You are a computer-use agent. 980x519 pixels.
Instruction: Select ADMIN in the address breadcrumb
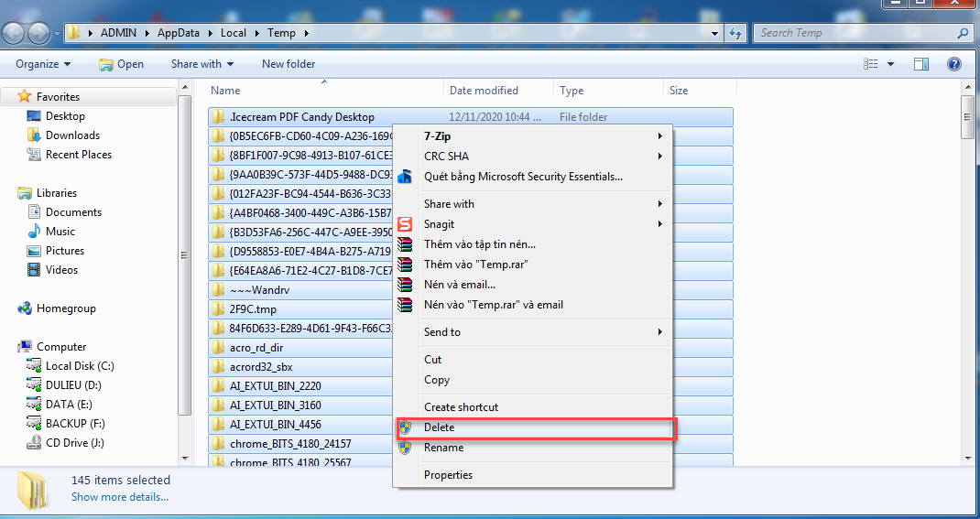[x=118, y=33]
